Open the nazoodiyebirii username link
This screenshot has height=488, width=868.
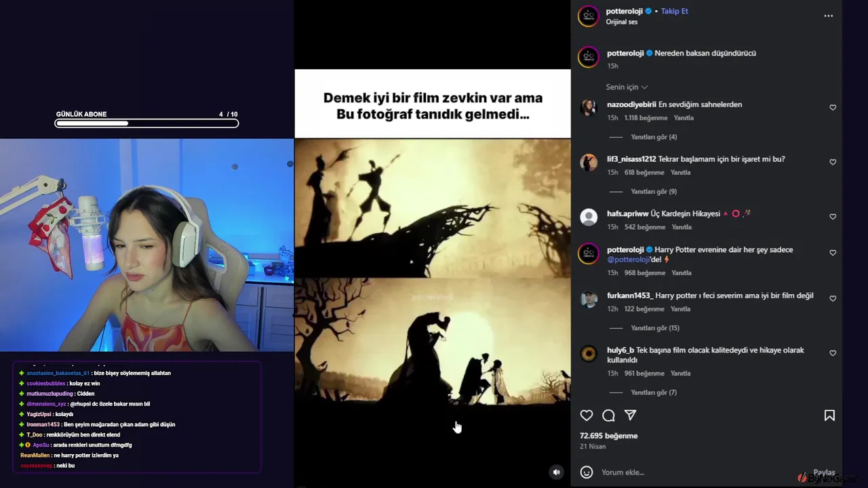coord(631,104)
